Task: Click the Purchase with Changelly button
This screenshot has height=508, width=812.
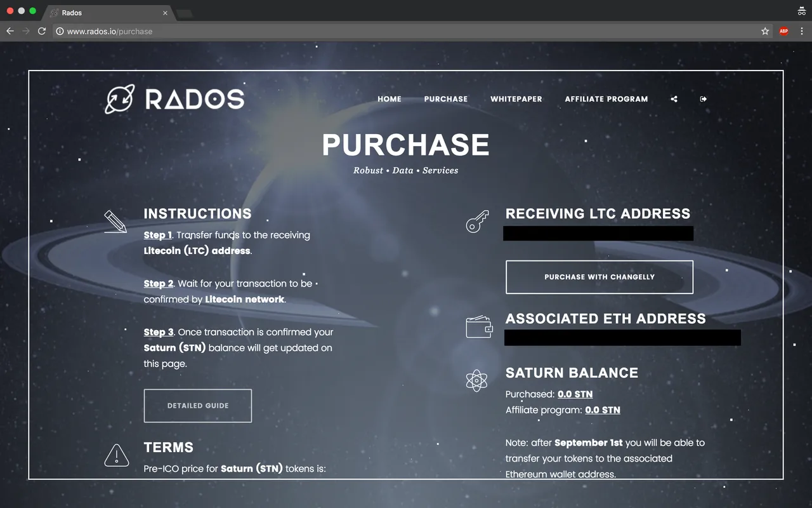Action: (x=599, y=277)
